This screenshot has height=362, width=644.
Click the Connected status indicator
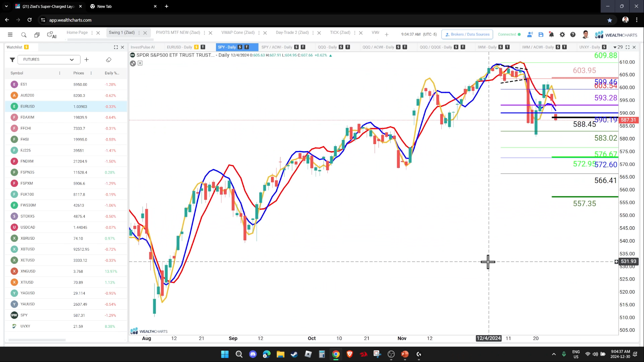pos(509,35)
